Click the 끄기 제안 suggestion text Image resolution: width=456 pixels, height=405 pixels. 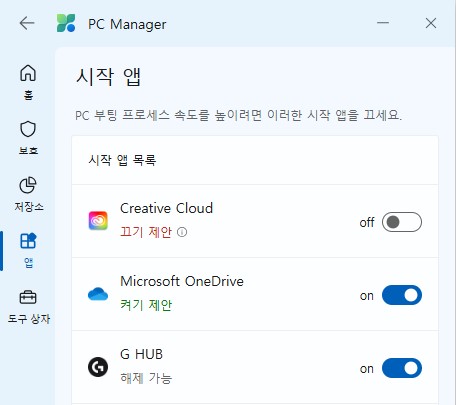coord(146,232)
